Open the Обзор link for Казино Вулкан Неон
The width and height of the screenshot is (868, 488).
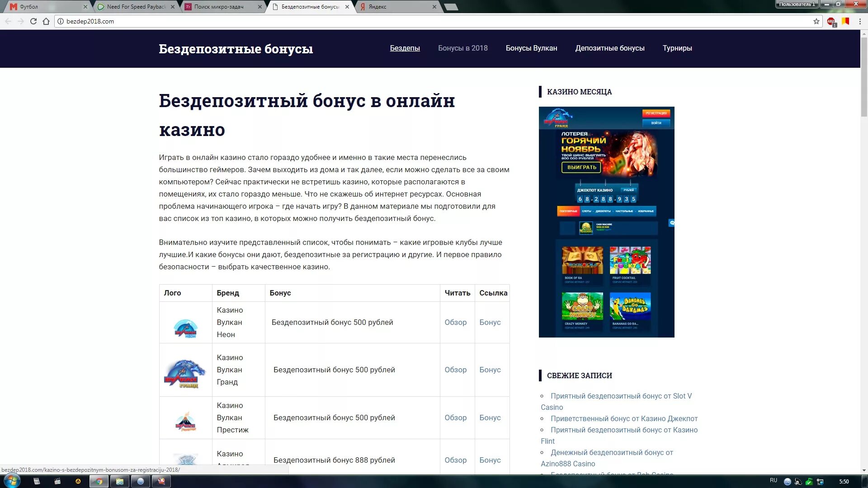[x=457, y=322]
